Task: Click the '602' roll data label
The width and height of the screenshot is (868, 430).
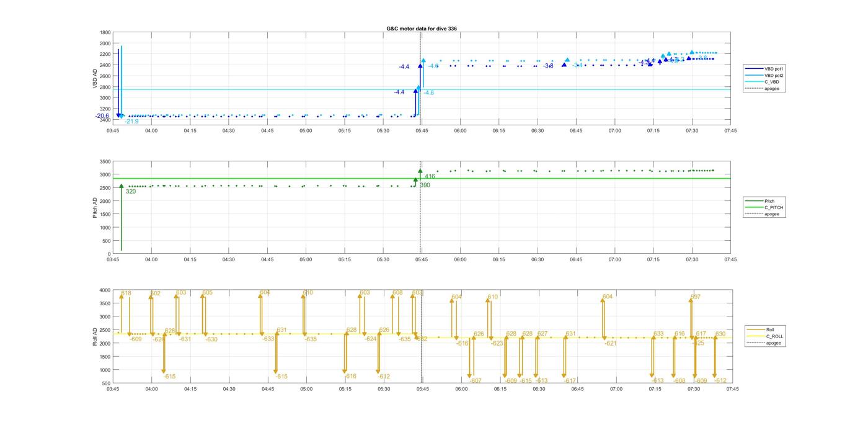Action: pos(156,293)
